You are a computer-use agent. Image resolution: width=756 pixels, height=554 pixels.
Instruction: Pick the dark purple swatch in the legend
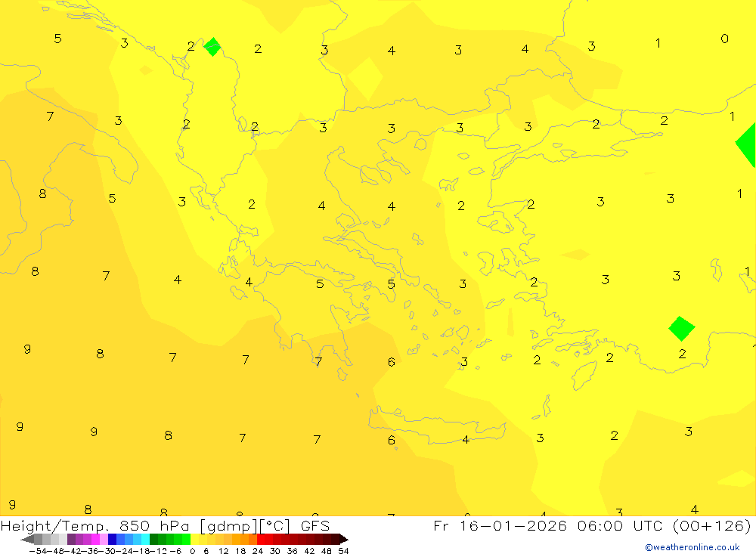pyautogui.click(x=71, y=539)
